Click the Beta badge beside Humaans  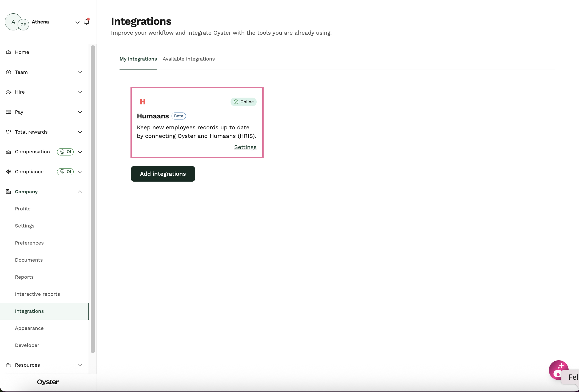pyautogui.click(x=179, y=116)
